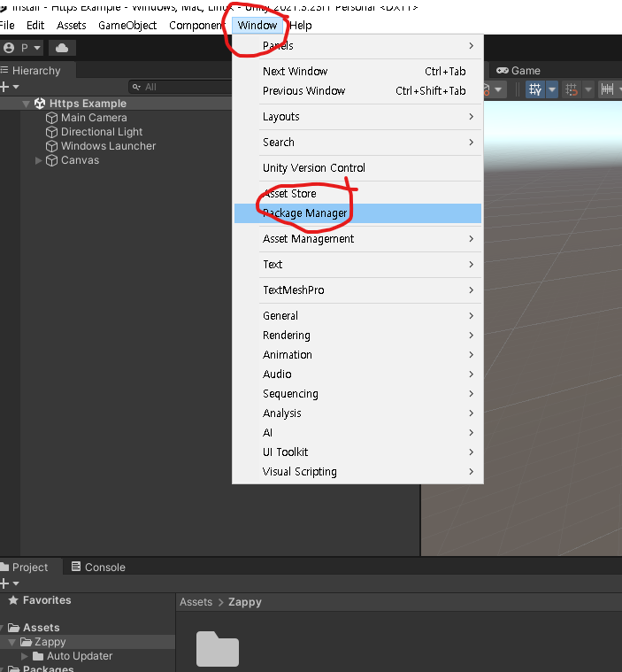
Task: Open Search submenu
Action: tap(357, 143)
